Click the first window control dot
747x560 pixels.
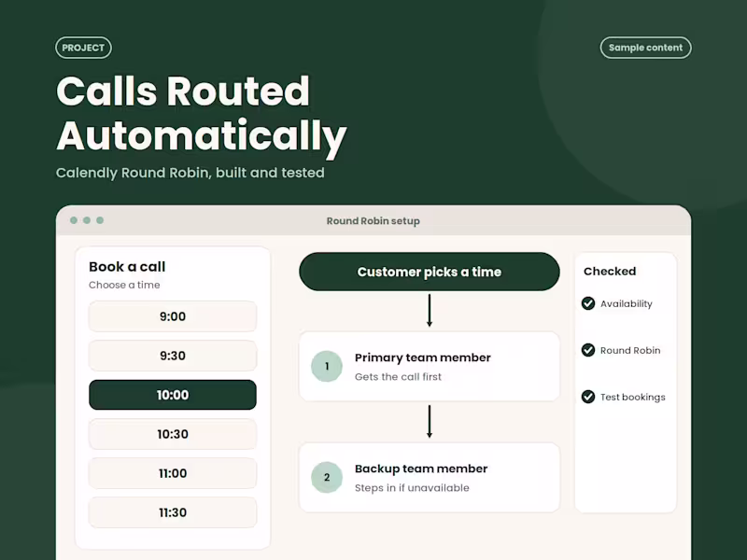tap(74, 220)
